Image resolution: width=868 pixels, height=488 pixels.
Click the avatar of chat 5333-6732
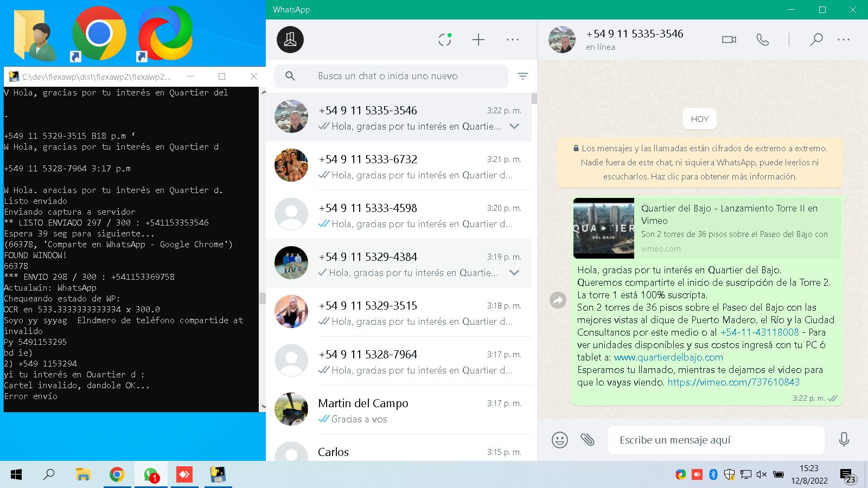(291, 165)
